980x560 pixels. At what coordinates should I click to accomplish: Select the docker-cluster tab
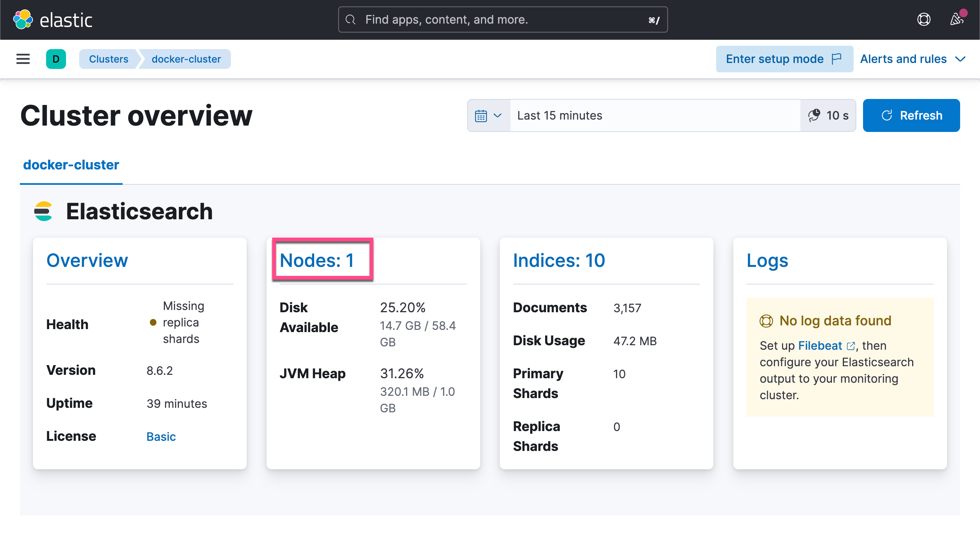(x=71, y=165)
